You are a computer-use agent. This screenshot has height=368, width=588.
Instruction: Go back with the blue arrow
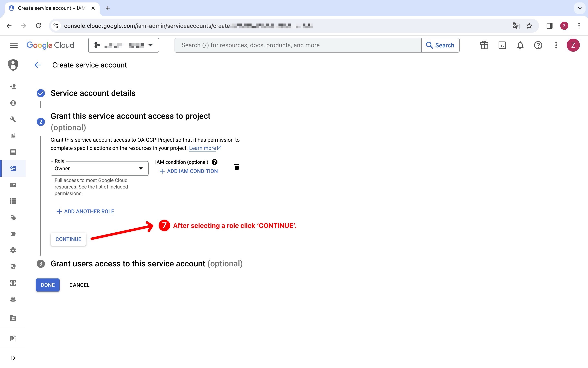coord(38,65)
